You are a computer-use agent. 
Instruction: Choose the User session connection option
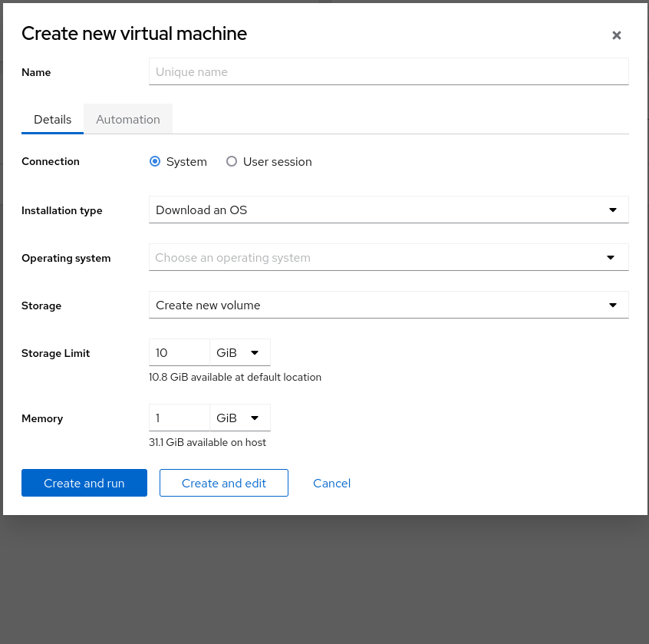[x=232, y=162]
